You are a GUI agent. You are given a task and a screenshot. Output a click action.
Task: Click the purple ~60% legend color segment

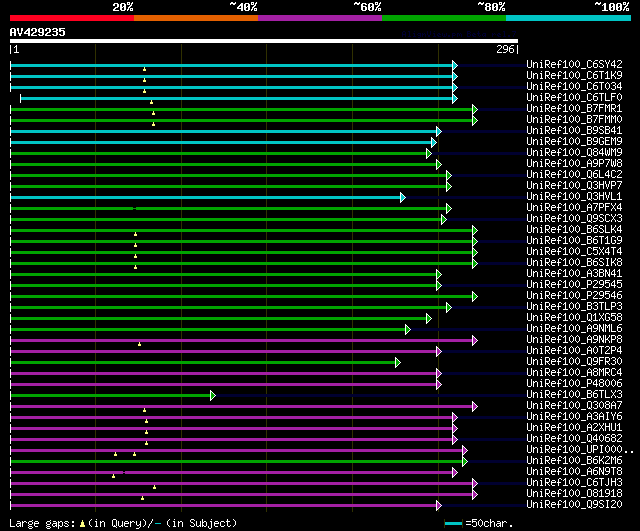click(320, 18)
